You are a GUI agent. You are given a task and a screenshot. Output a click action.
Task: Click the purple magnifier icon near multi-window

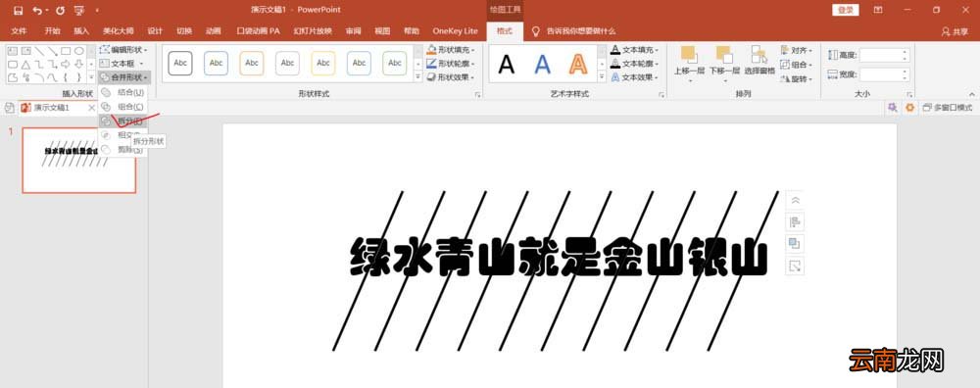(893, 108)
